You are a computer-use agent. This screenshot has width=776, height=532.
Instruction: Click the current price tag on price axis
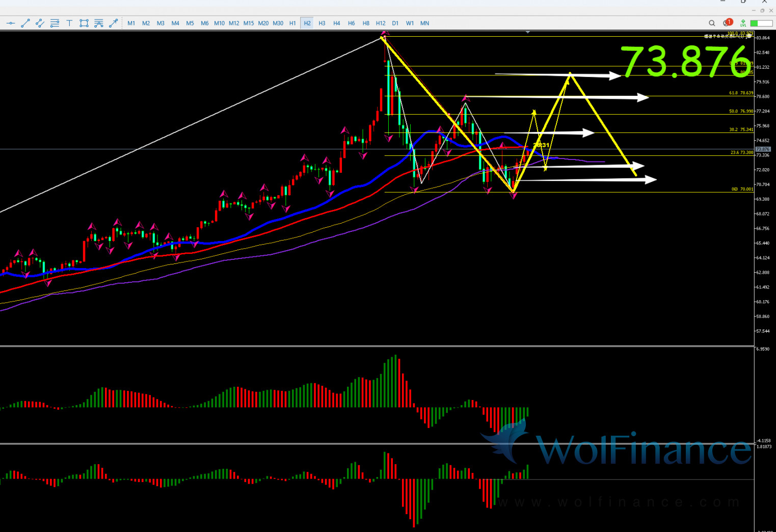pyautogui.click(x=763, y=149)
